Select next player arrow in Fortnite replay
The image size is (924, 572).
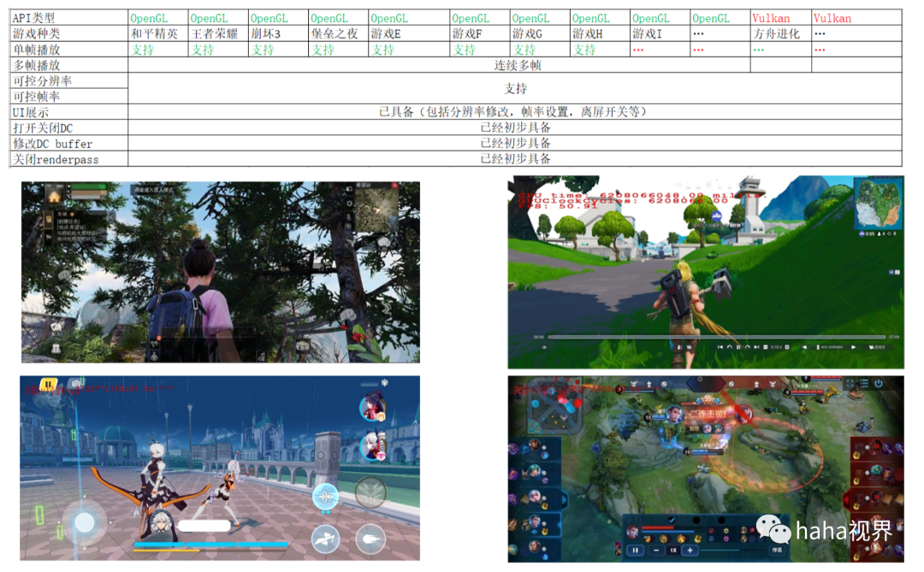[853, 347]
